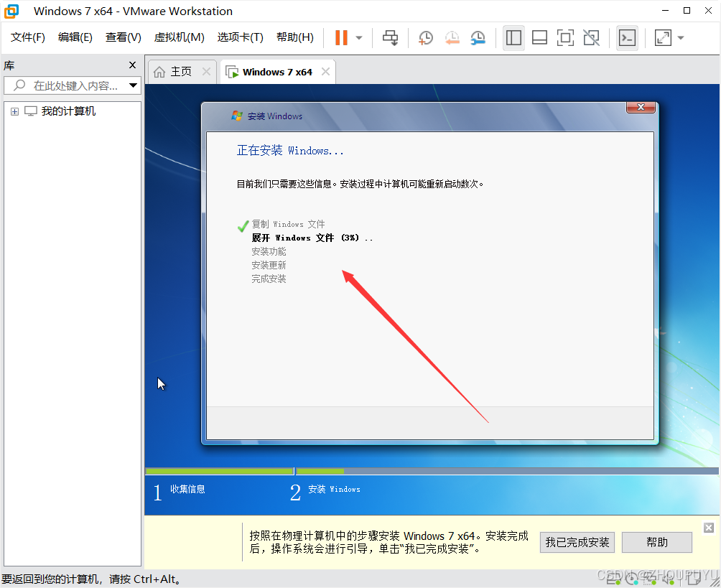
Task: Click the 帮助 button in hint bar
Action: (x=656, y=543)
